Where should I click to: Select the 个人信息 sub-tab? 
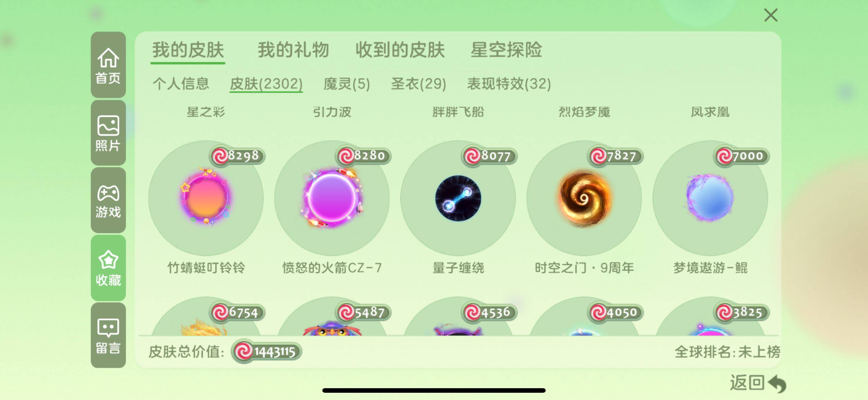pyautogui.click(x=181, y=83)
